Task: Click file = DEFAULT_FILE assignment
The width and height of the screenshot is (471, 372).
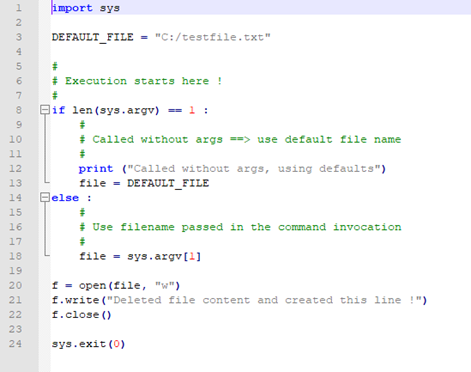Action: click(x=144, y=183)
